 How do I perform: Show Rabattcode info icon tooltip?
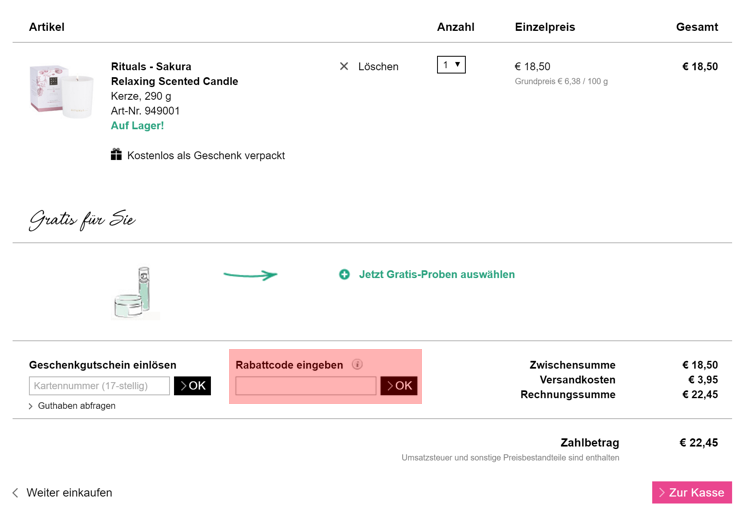coord(357,364)
